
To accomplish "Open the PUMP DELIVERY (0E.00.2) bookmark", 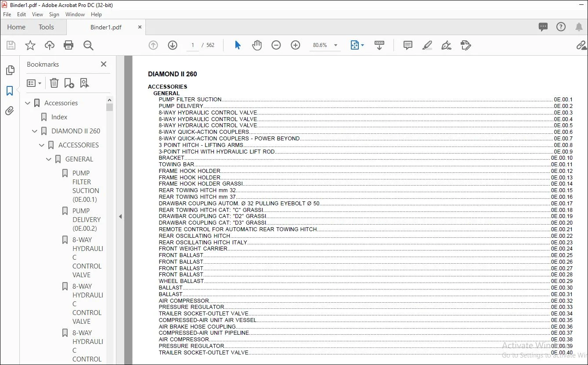I will [87, 220].
